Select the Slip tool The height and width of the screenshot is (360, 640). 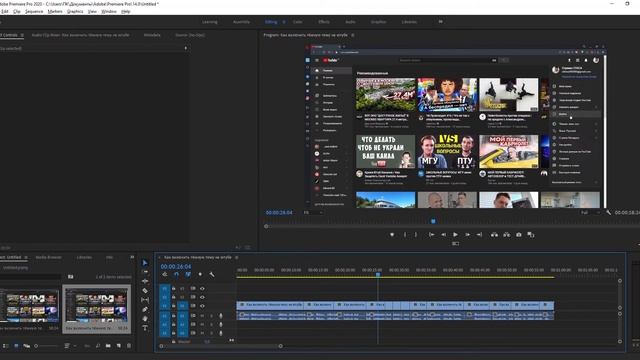(x=145, y=300)
